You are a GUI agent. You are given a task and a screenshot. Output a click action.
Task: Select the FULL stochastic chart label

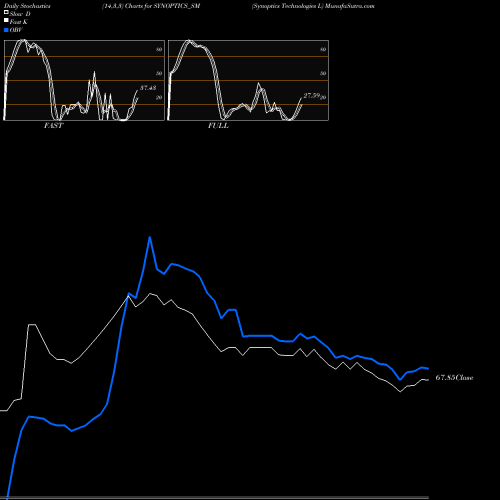[218, 126]
